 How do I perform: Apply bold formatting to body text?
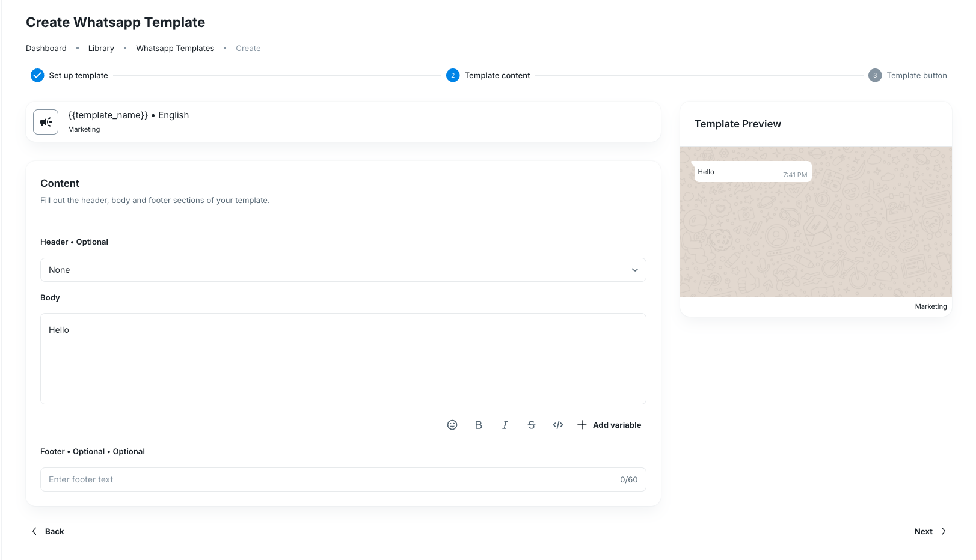pos(479,425)
